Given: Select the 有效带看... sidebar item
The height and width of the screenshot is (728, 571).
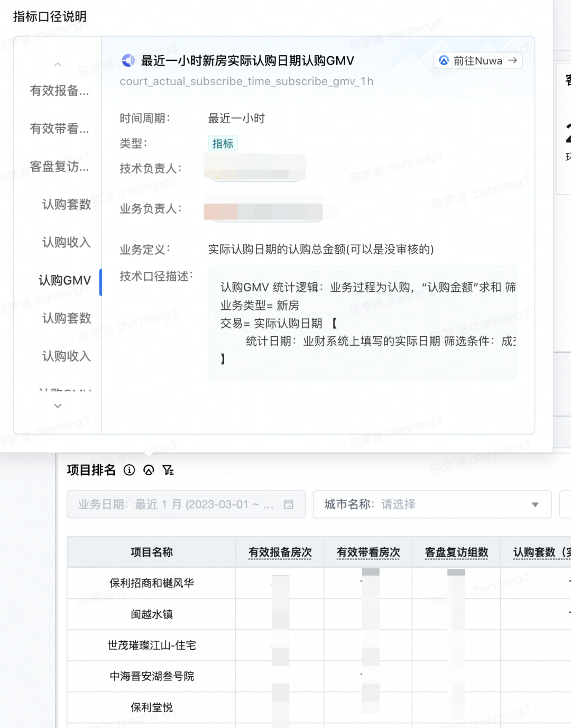Looking at the screenshot, I should (59, 128).
